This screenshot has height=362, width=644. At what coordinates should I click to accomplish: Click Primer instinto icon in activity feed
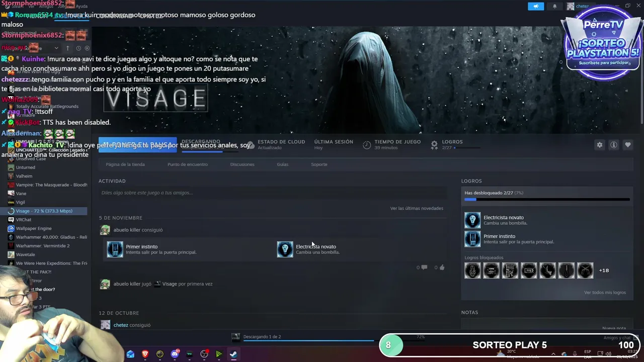(x=115, y=249)
